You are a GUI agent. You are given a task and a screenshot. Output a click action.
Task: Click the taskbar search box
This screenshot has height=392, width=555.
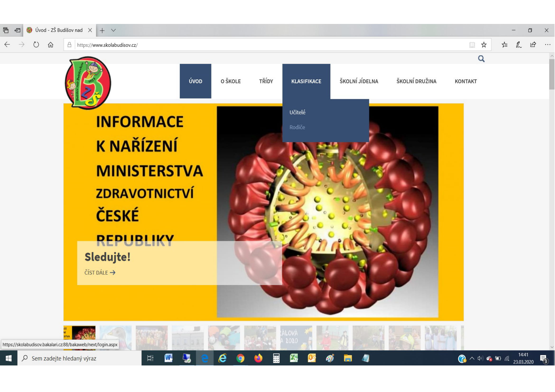pos(79,358)
